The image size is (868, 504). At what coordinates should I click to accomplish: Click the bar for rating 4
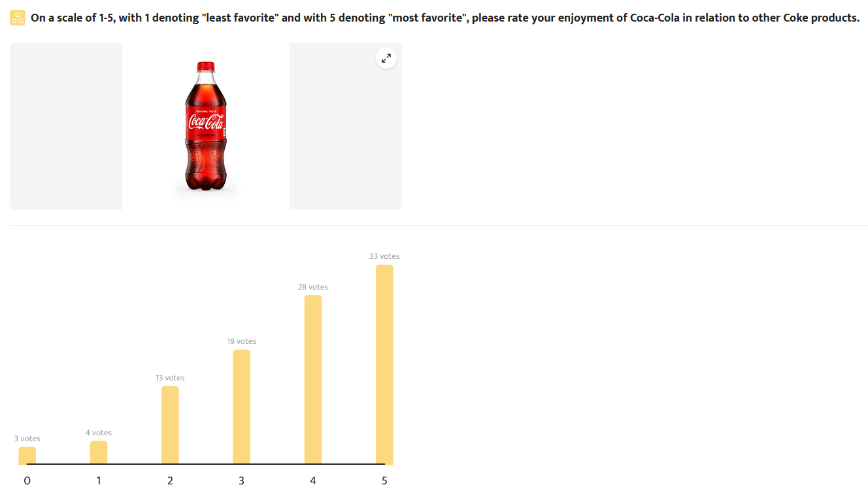(313, 380)
